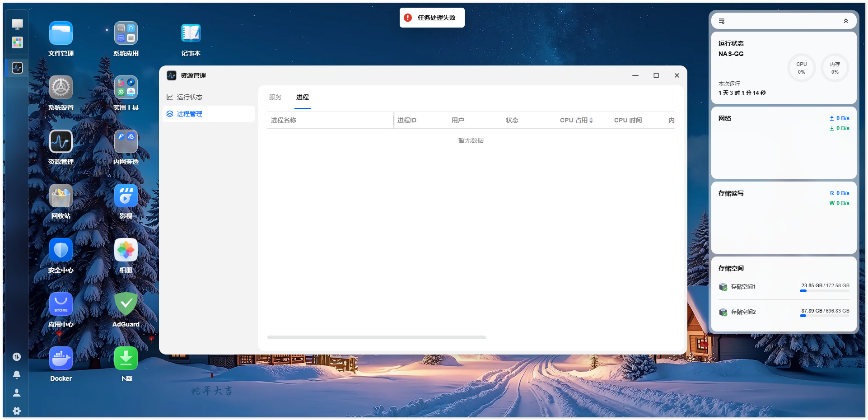Open the widget panel settings list icon
The image size is (868, 420).
point(722,21)
